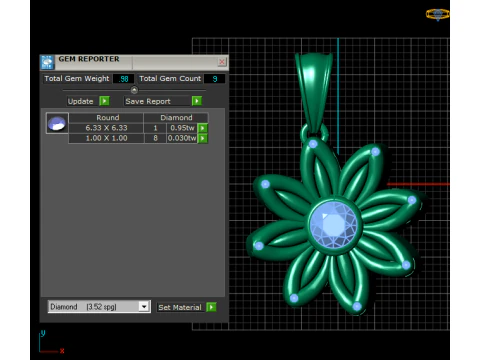
Task: Click the Diamond column header
Action: (176, 118)
